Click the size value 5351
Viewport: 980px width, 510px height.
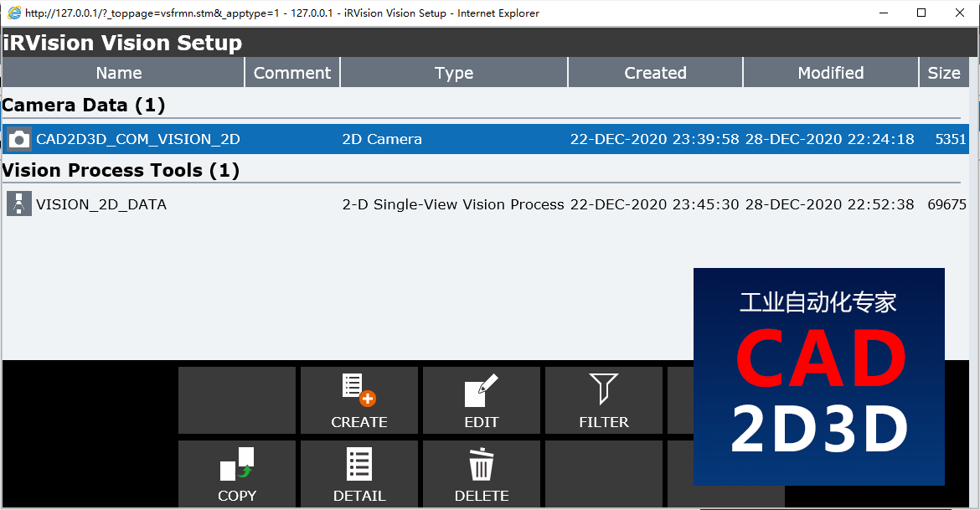coord(951,139)
